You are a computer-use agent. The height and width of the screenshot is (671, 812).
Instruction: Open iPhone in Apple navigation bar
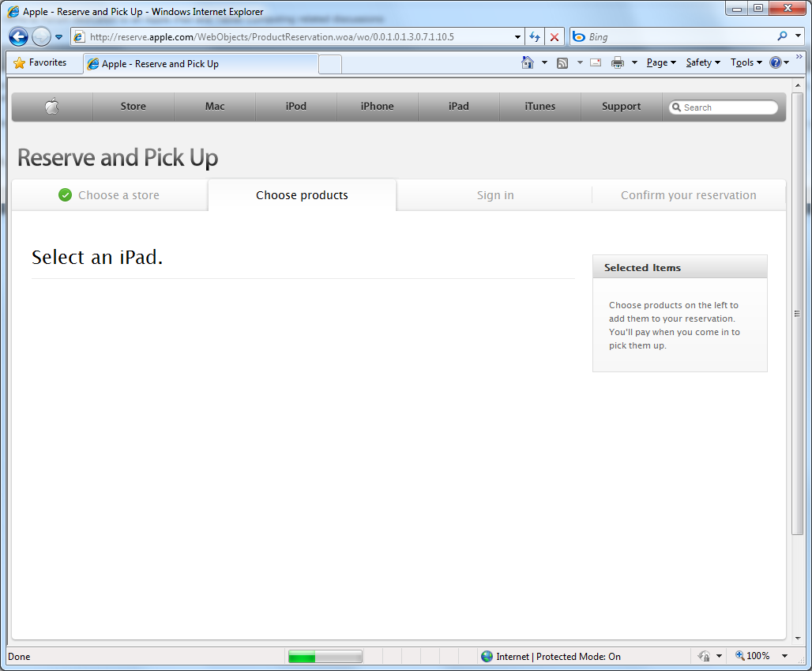(x=377, y=107)
